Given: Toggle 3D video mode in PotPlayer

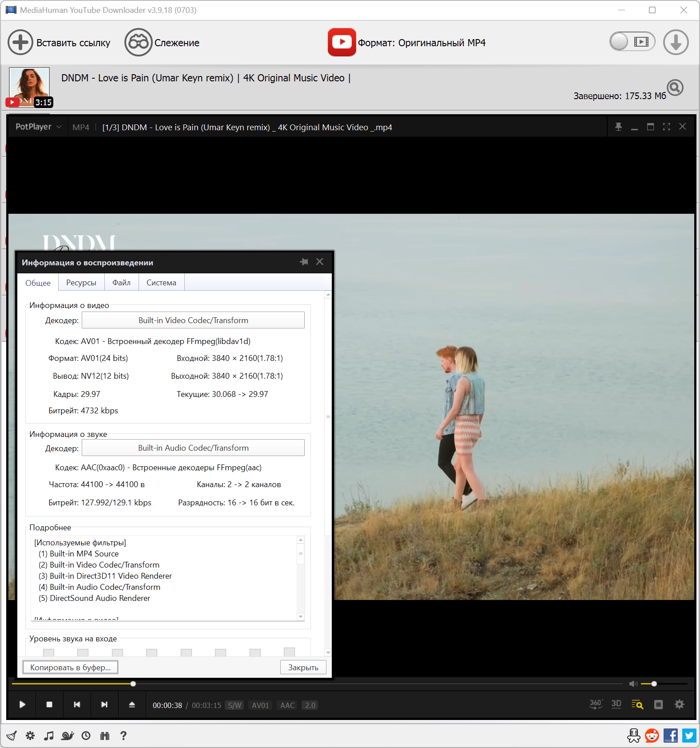Looking at the screenshot, I should tap(616, 704).
